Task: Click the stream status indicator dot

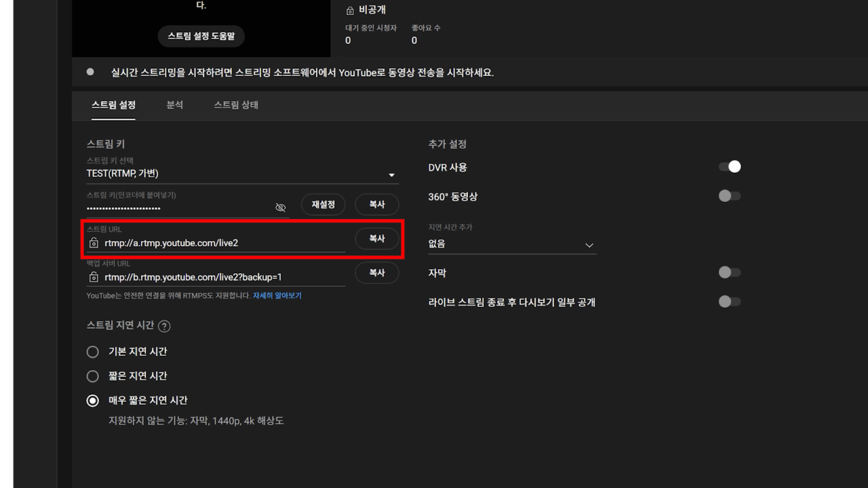Action: pos(90,72)
